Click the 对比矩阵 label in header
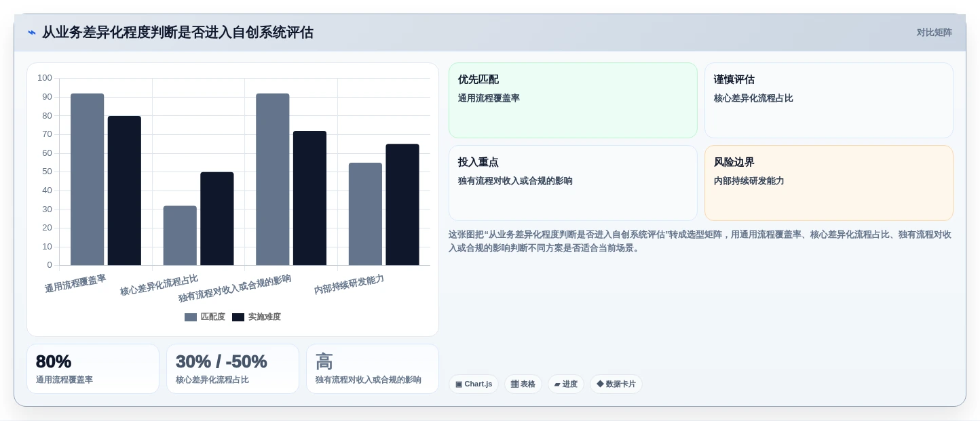The width and height of the screenshot is (980, 421). [934, 33]
